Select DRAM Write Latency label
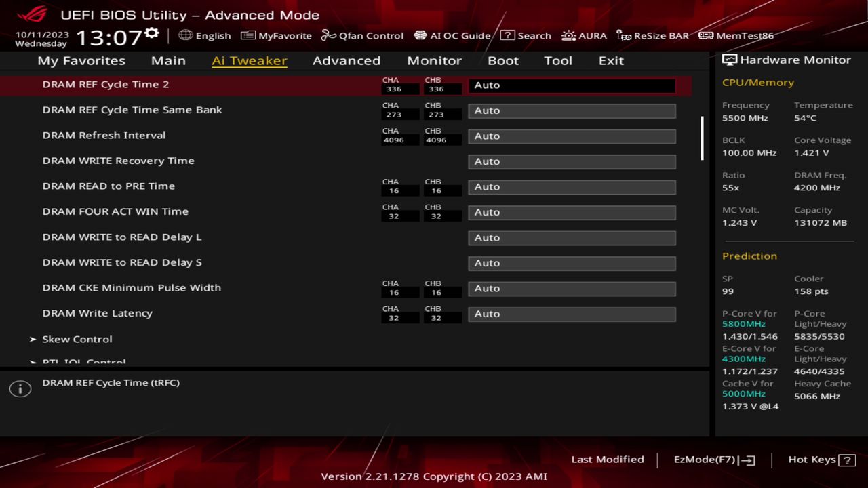The width and height of the screenshot is (868, 488). coord(97,313)
